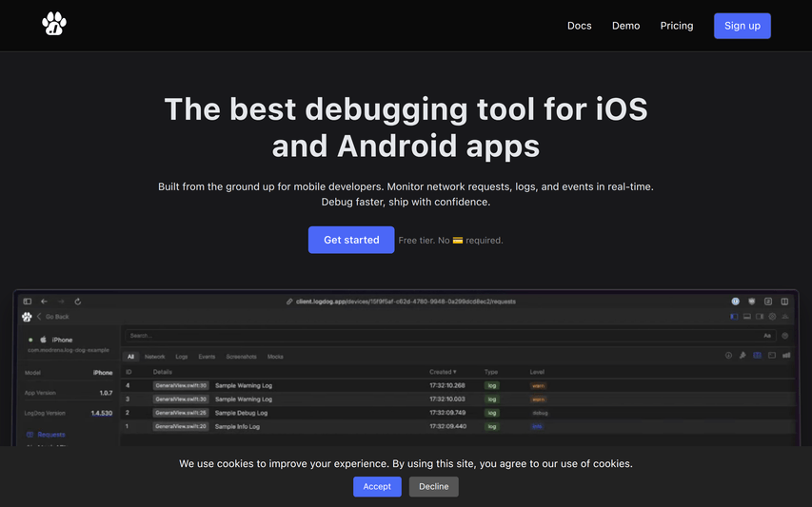This screenshot has width=812, height=507.
Task: Click the browser back arrow in the preview
Action: tap(44, 302)
